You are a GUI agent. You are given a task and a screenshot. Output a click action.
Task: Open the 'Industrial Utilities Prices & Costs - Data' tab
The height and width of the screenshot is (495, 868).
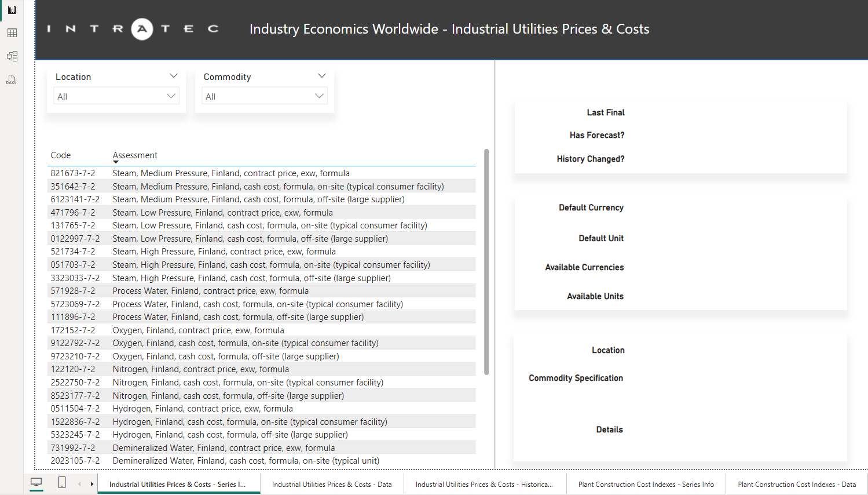point(332,485)
